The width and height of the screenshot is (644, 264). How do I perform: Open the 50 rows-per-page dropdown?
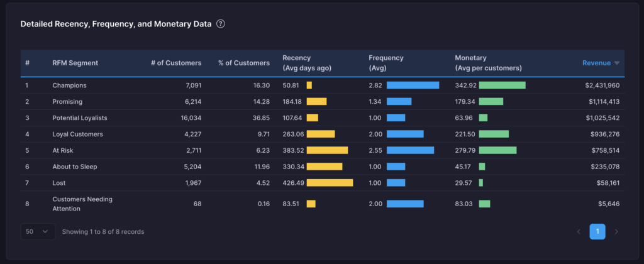coord(38,231)
